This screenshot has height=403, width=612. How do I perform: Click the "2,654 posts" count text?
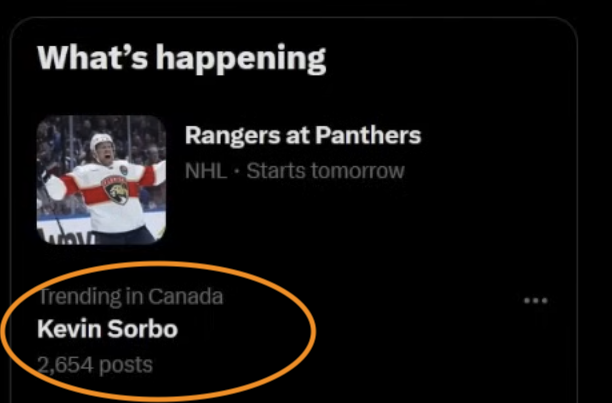coord(95,365)
